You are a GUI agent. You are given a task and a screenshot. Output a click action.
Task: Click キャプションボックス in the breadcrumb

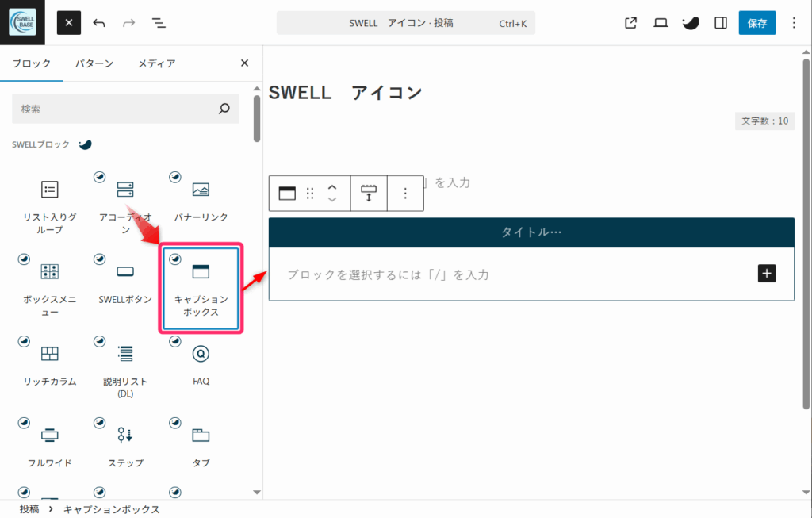click(x=111, y=509)
